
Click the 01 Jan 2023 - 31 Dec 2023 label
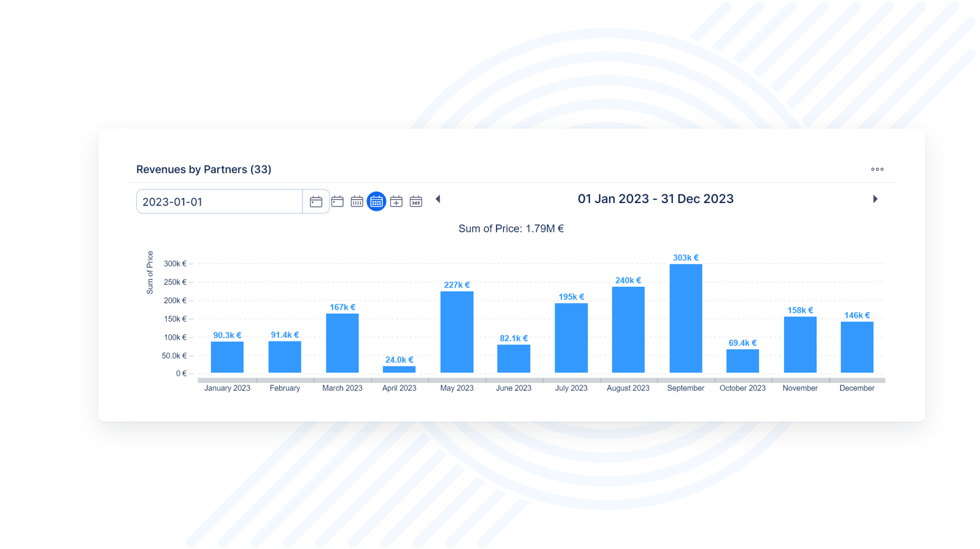point(655,199)
